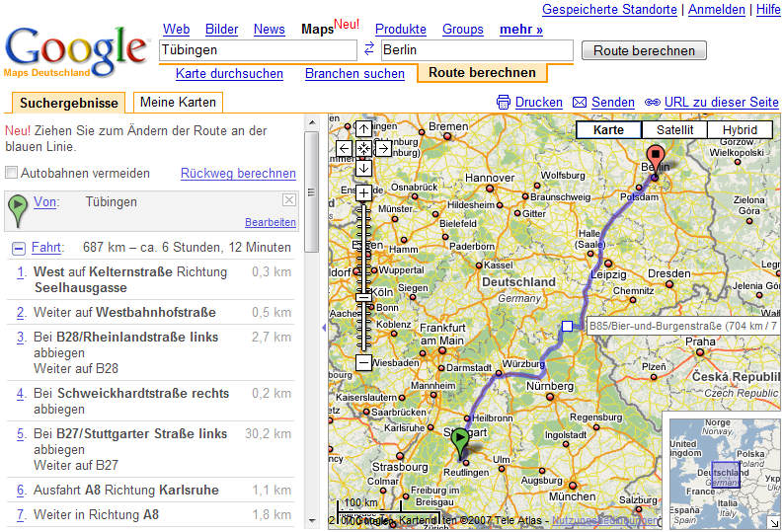Image resolution: width=784 pixels, height=532 pixels.
Task: Click the white route drag handle on the map
Action: tap(567, 326)
